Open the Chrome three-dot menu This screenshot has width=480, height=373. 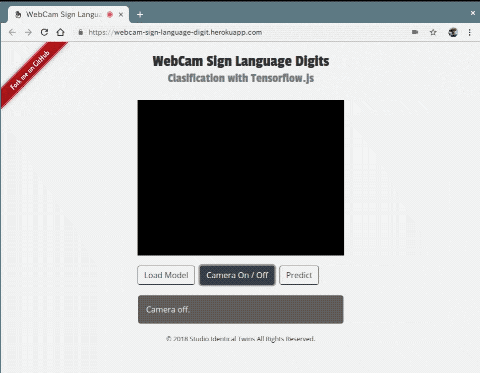(x=470, y=32)
